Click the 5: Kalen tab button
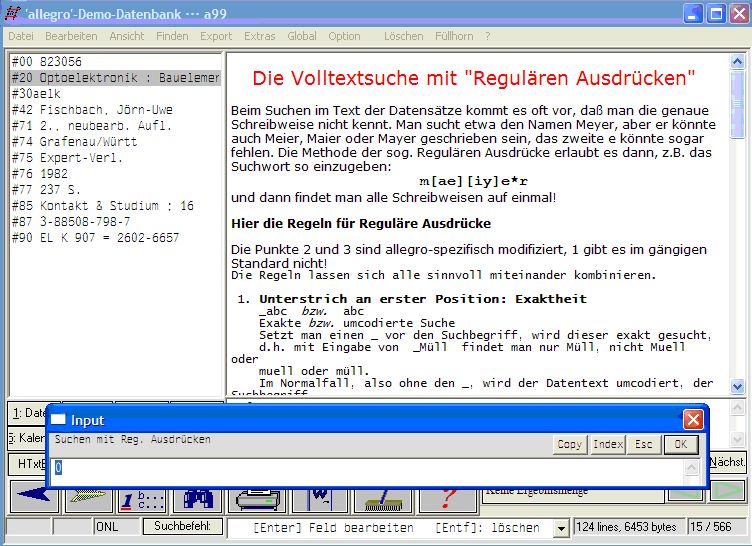752x546 pixels. pos(27,438)
